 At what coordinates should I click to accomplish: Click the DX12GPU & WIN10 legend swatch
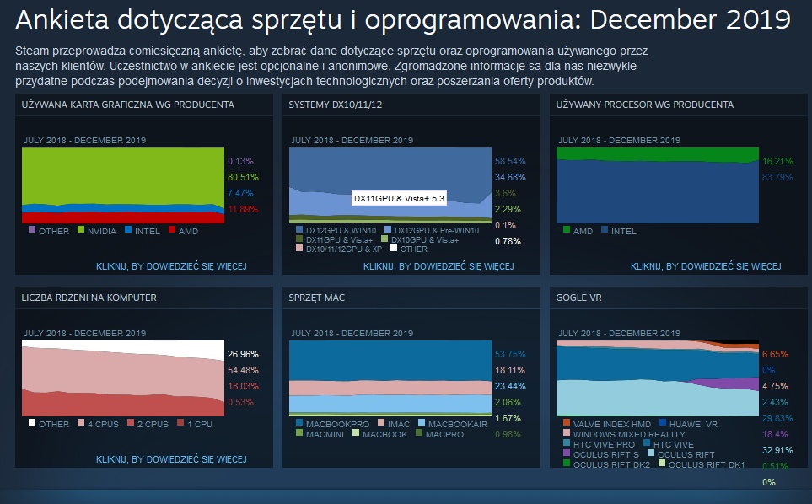pyautogui.click(x=299, y=229)
